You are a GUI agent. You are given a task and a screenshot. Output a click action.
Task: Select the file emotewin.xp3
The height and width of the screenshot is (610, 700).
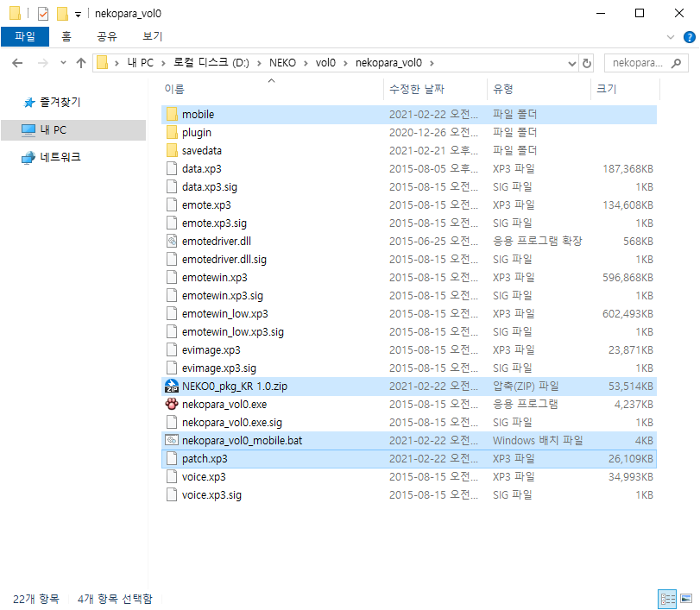point(408,278)
